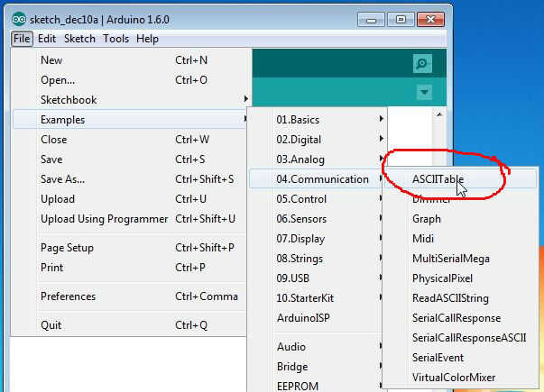The image size is (544, 392).
Task: Expand the 10.StarterKit examples submenu
Action: pyautogui.click(x=316, y=298)
